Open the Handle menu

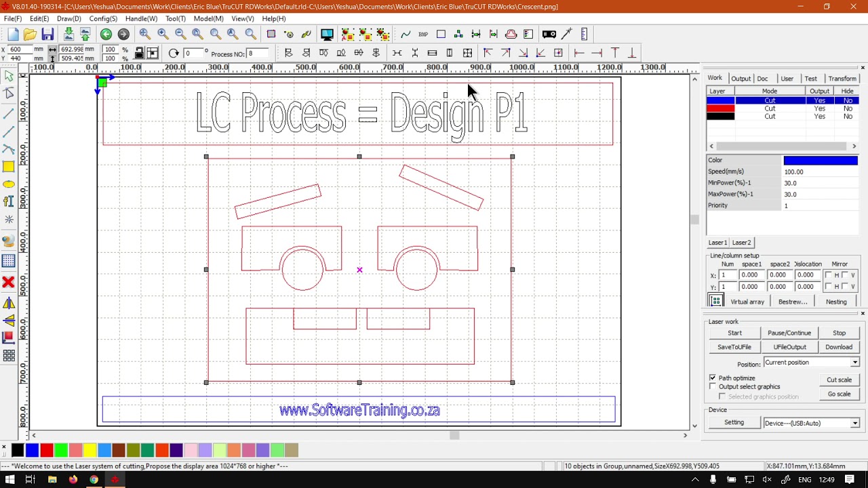(141, 19)
